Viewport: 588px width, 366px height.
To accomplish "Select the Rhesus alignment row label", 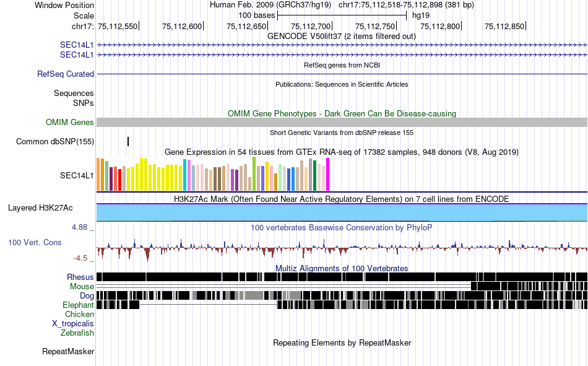I will click(x=80, y=277).
